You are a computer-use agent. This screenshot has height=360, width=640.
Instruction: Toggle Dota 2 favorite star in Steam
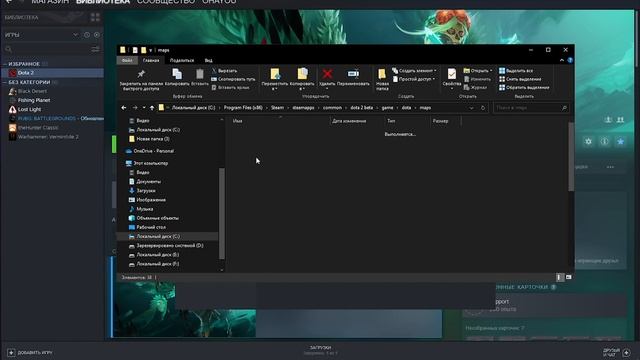coord(620,141)
